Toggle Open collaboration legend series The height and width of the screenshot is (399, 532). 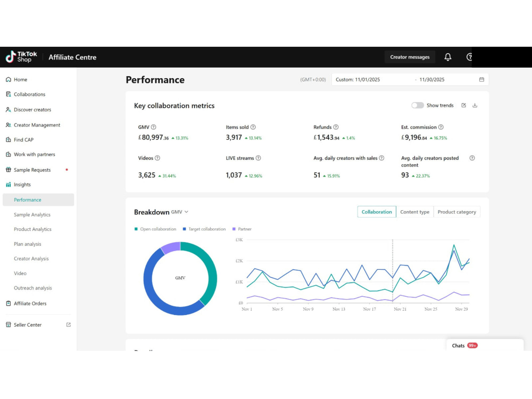[155, 229]
